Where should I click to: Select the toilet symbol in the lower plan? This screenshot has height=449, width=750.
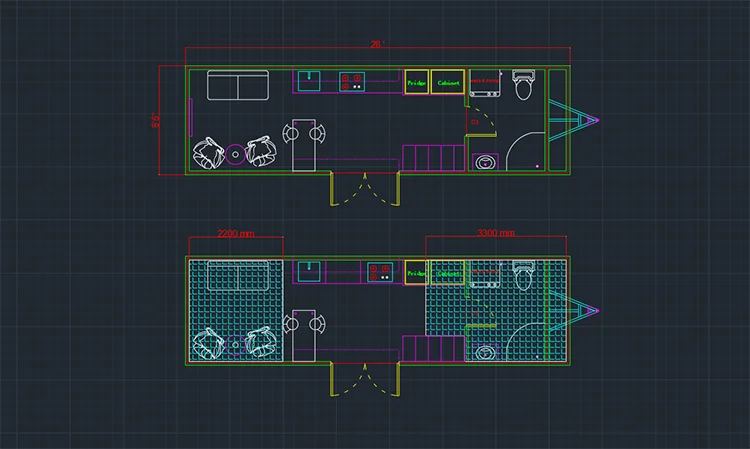[524, 275]
